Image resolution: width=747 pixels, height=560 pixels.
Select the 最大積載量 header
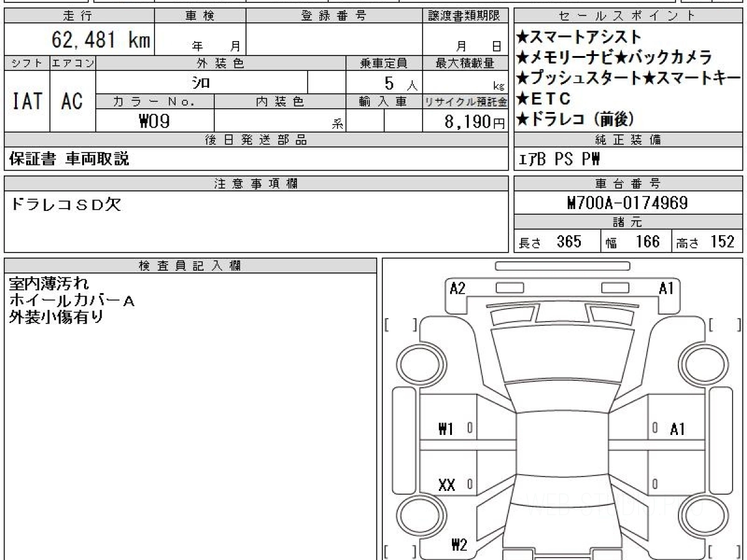click(x=465, y=63)
